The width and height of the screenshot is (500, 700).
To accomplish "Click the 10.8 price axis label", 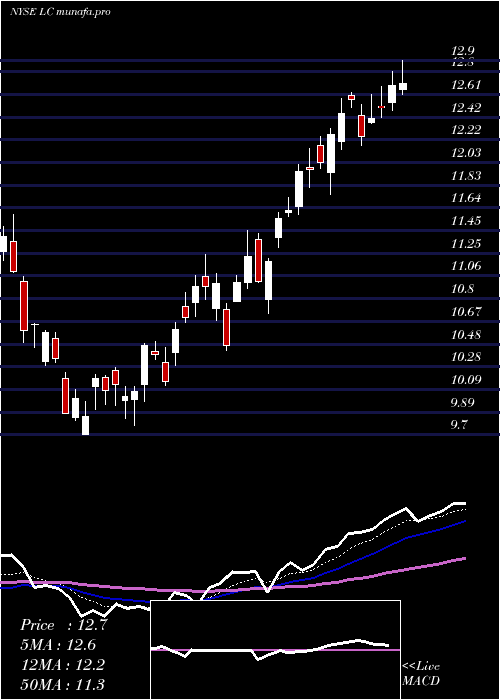I will click(463, 289).
